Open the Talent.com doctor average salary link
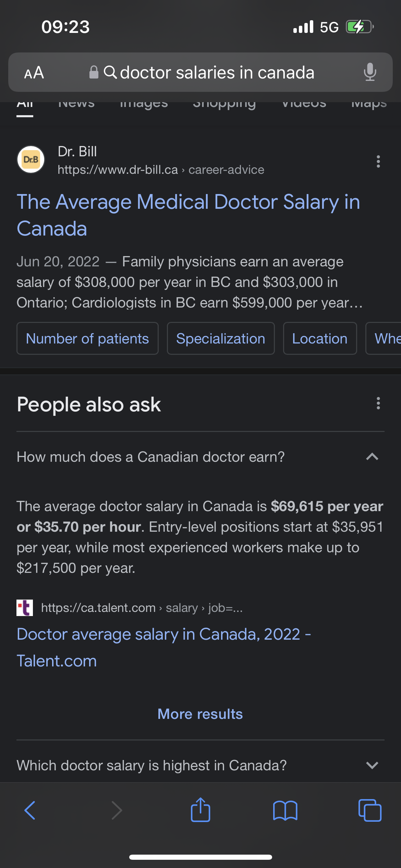Viewport: 401px width, 868px height. (x=164, y=647)
